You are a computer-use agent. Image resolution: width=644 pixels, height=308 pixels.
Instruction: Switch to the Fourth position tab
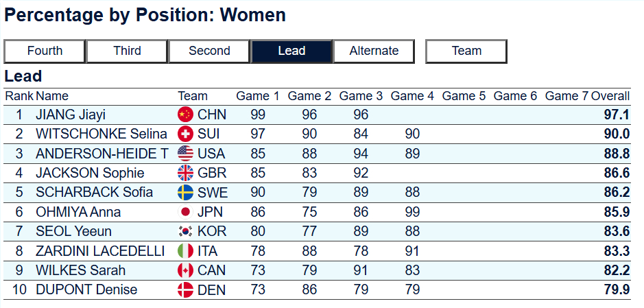click(45, 51)
